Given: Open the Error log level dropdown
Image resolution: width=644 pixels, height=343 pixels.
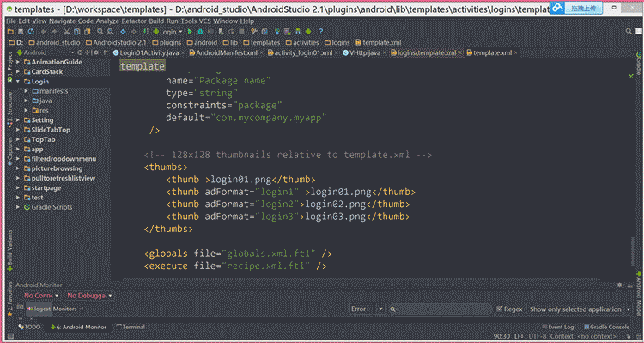Looking at the screenshot, I should pos(367,309).
